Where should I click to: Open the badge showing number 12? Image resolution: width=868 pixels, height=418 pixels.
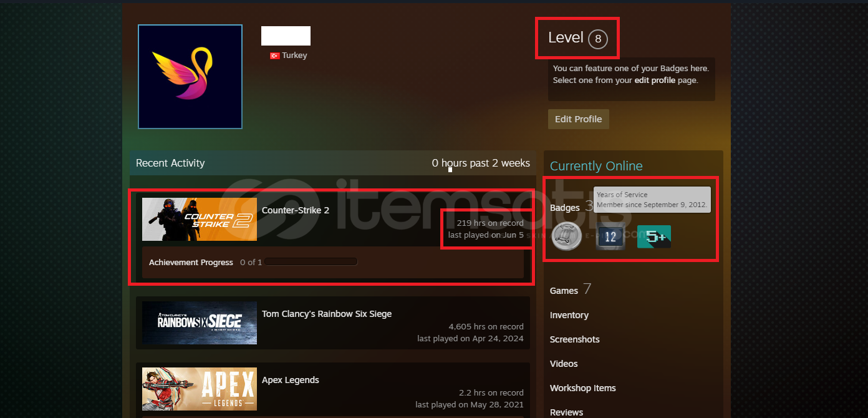coord(610,237)
